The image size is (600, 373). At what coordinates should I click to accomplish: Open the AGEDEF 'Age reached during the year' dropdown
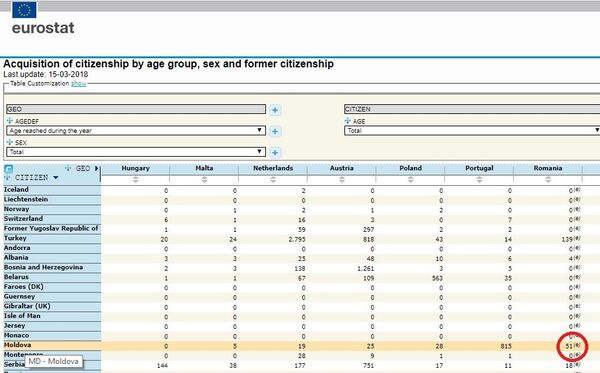tap(136, 130)
